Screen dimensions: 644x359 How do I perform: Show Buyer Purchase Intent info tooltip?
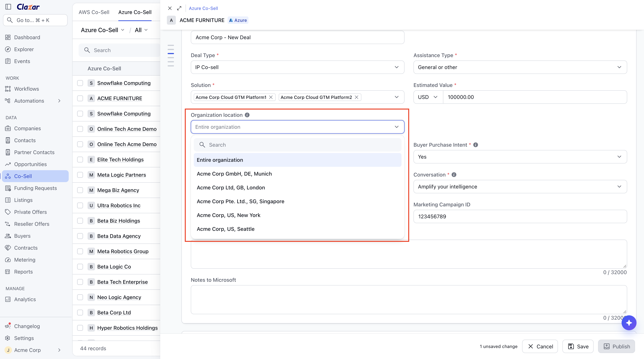pos(475,145)
